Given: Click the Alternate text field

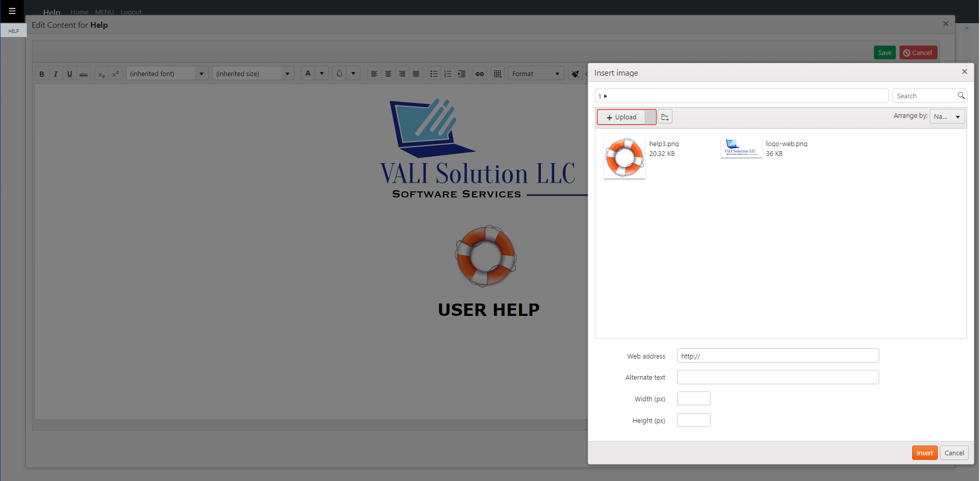Looking at the screenshot, I should click(778, 377).
